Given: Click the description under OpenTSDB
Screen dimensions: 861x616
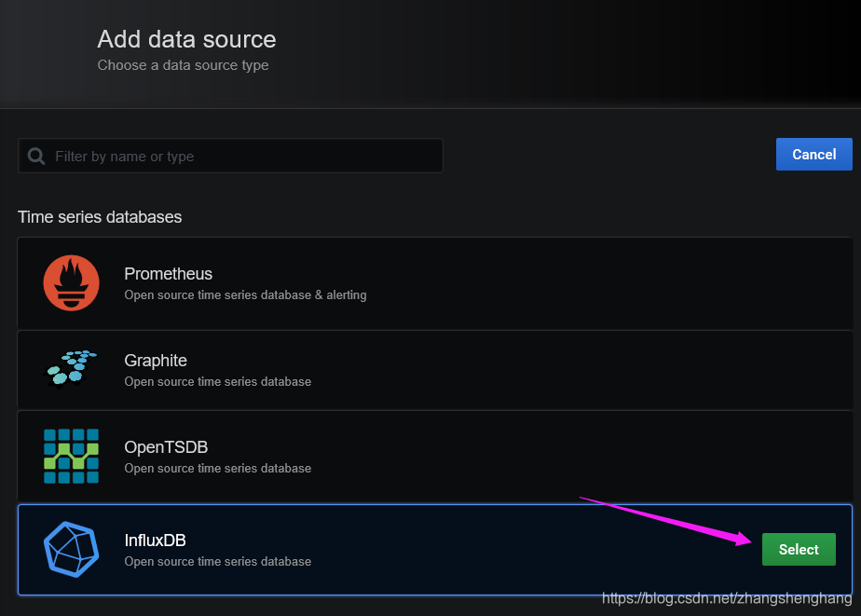Looking at the screenshot, I should (217, 469).
